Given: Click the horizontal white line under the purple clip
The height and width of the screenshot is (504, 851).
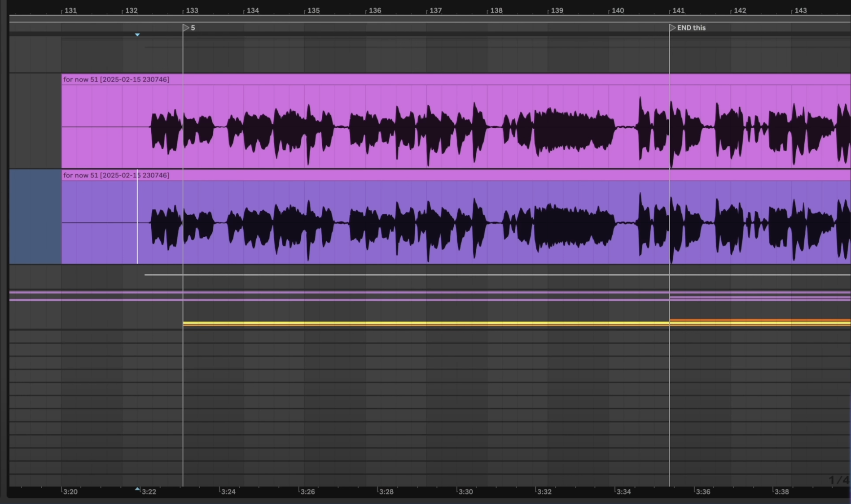Looking at the screenshot, I should tap(404, 274).
